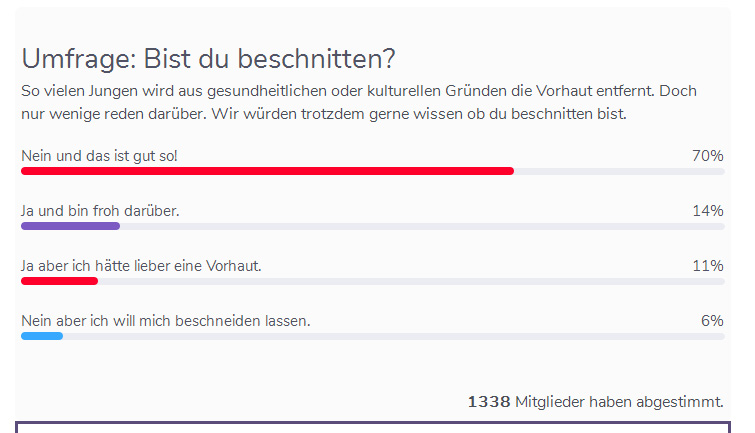755x433 pixels.
Task: Click the poll title 'Umfrage: Bist du beschnitten?'
Action: [208, 59]
